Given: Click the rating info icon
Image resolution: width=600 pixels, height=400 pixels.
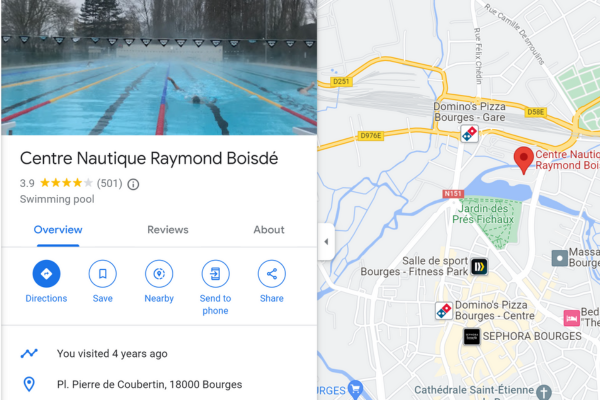Looking at the screenshot, I should pyautogui.click(x=133, y=184).
